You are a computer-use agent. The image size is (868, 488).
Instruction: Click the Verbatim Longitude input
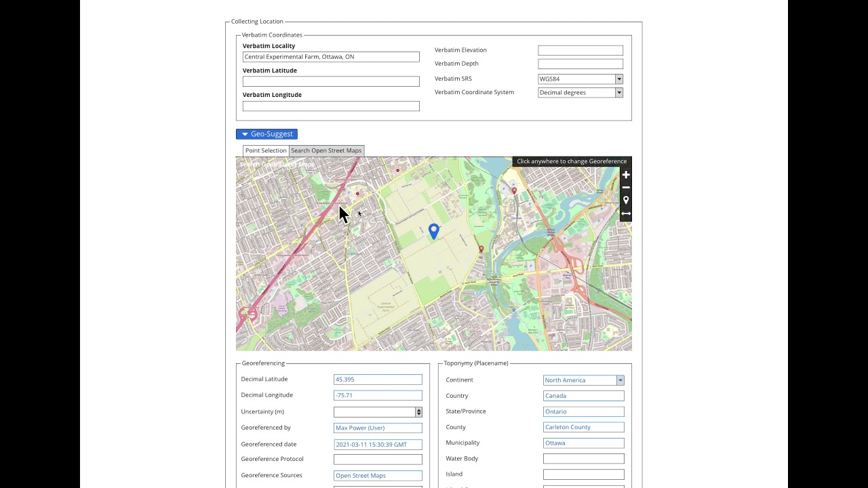coord(331,106)
